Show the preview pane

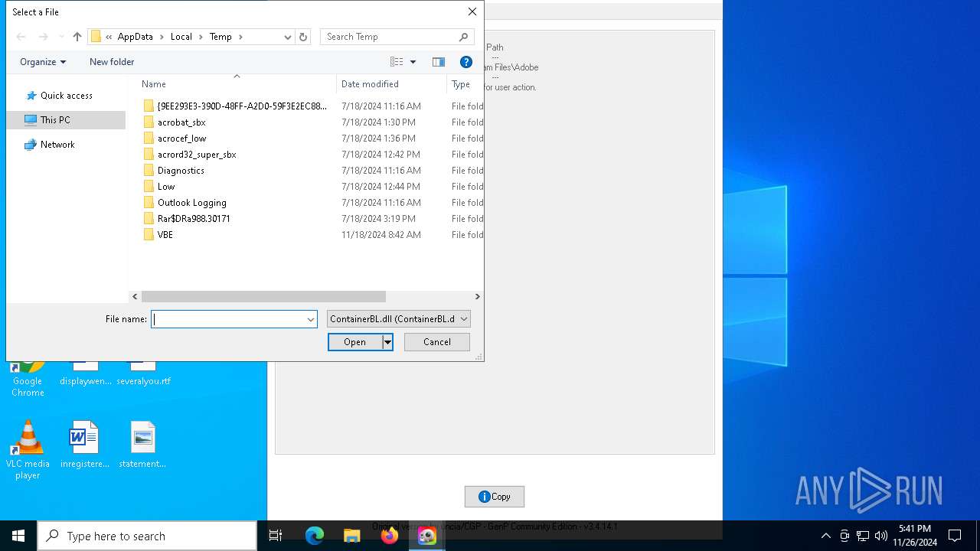[x=439, y=62]
